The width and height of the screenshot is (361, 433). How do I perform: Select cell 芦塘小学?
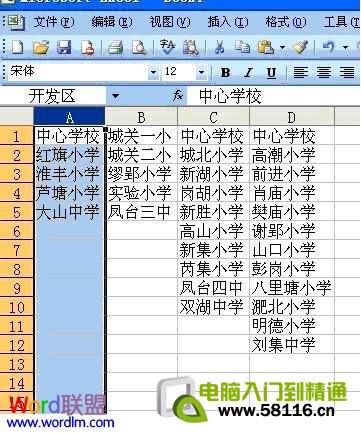[69, 193]
